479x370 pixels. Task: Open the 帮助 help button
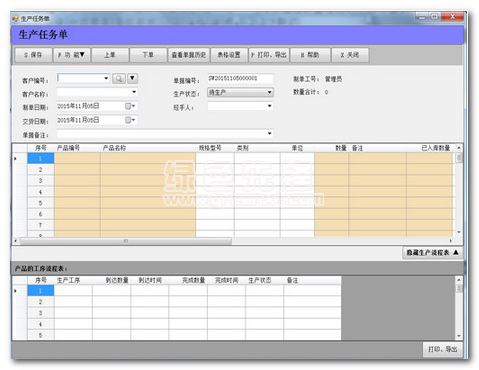(x=310, y=55)
